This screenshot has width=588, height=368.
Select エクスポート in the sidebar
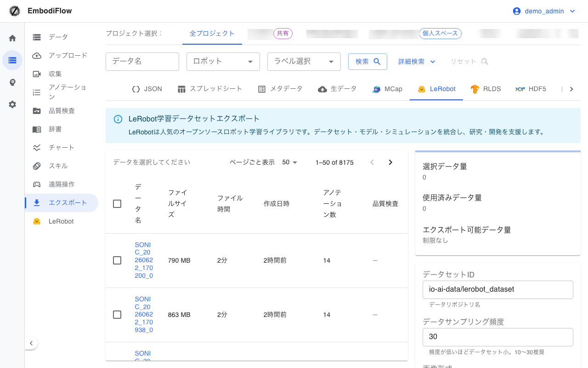62,203
